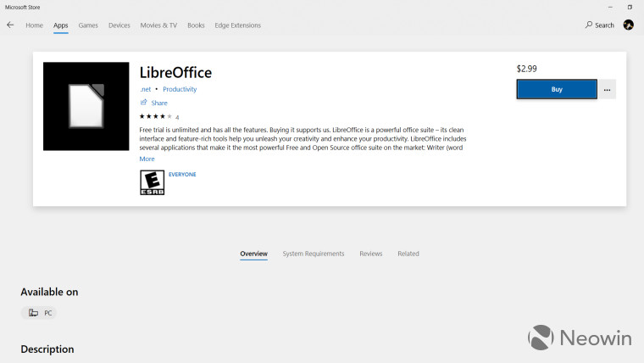The width and height of the screenshot is (644, 363).
Task: Open the Productivity category link
Action: (x=180, y=89)
